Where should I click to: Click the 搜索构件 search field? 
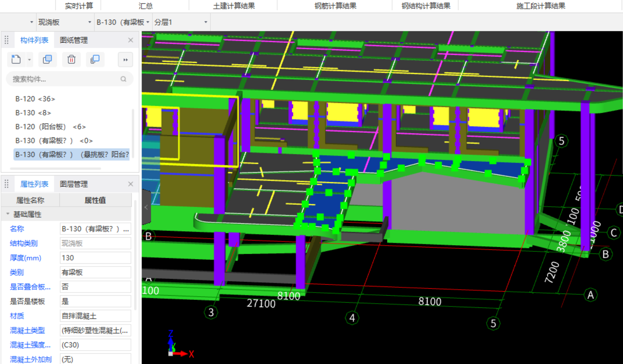70,79
